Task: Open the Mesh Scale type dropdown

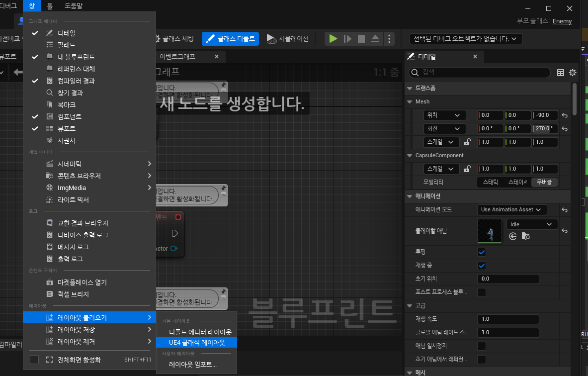Action: [x=441, y=142]
